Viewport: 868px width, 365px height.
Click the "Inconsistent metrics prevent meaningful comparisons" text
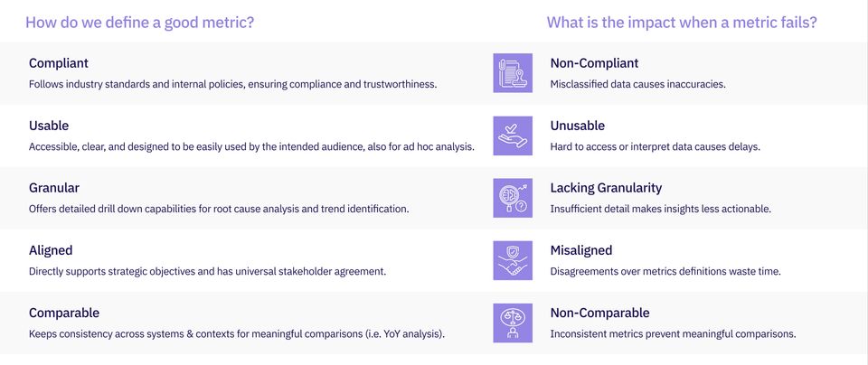(x=673, y=333)
